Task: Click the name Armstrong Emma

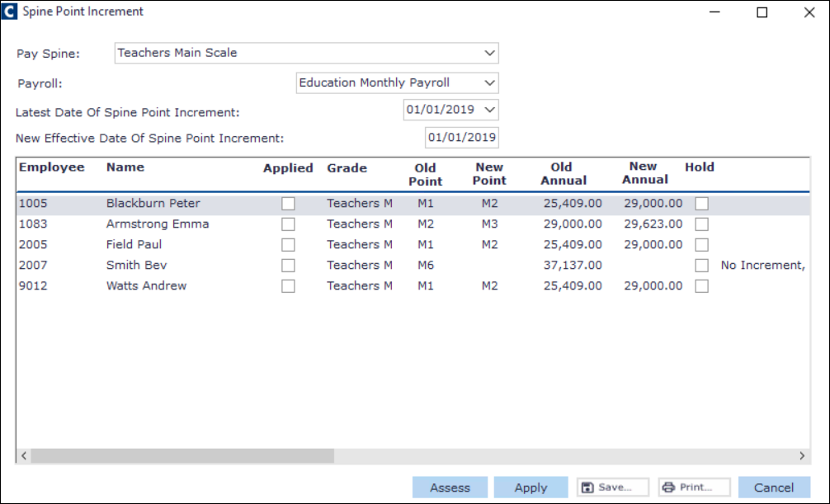Action: pos(158,224)
